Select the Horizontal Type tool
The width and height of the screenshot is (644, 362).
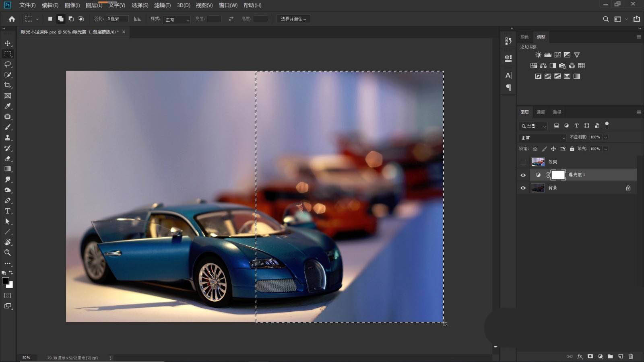point(8,211)
